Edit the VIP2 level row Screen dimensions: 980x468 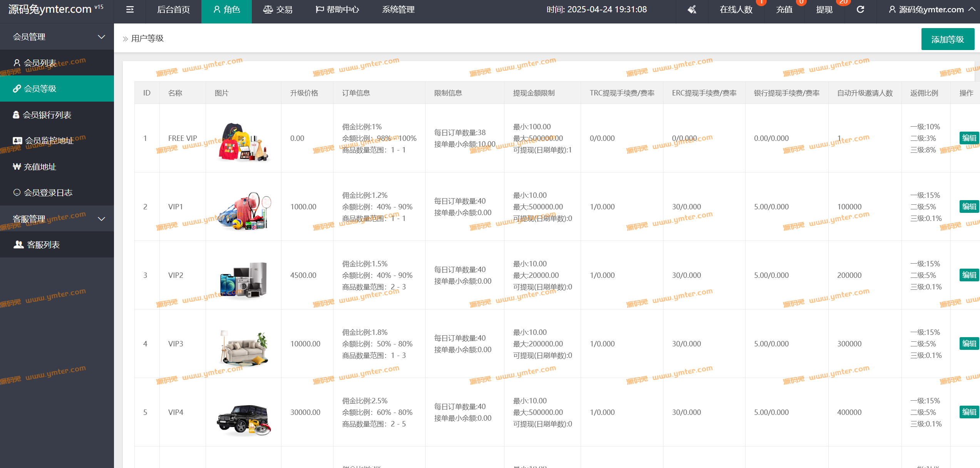point(969,275)
